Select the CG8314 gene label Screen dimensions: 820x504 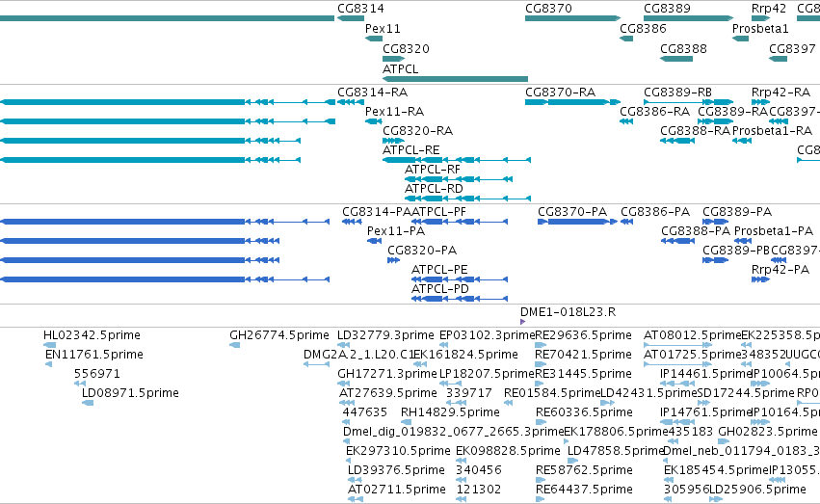(360, 9)
